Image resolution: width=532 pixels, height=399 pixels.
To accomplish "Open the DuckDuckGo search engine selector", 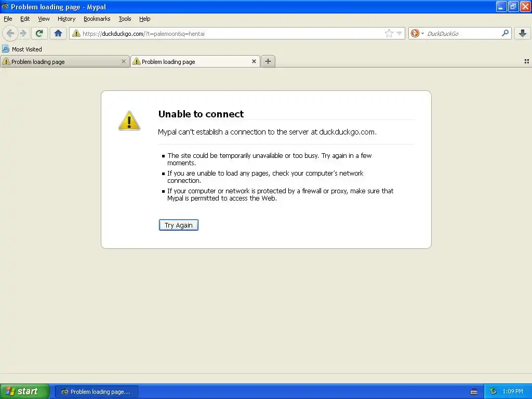I will [417, 33].
